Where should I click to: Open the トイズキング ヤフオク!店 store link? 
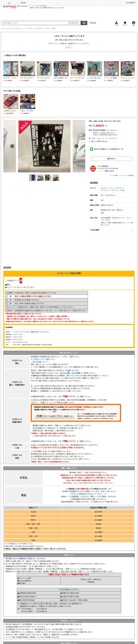106,169
